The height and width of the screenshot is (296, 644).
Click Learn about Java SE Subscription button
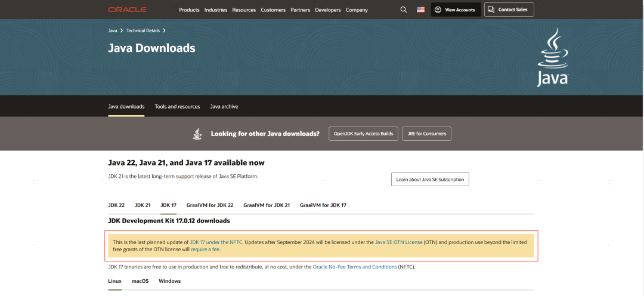[x=430, y=179]
